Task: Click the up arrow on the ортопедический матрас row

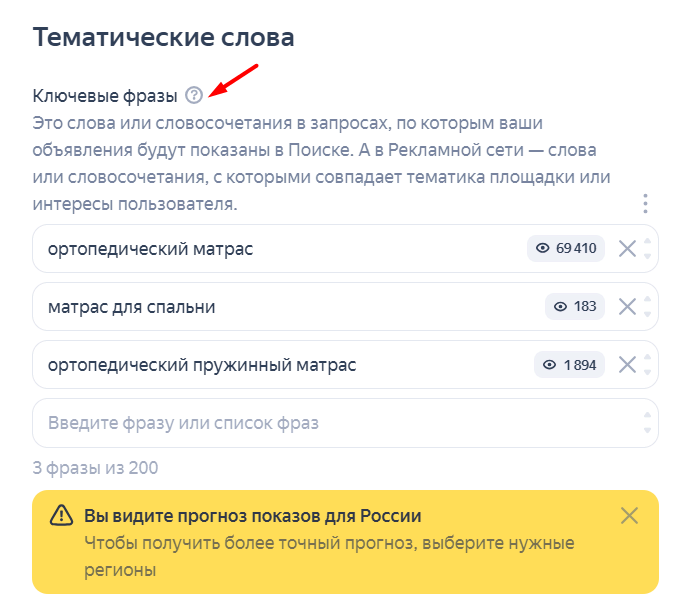Action: 647,241
